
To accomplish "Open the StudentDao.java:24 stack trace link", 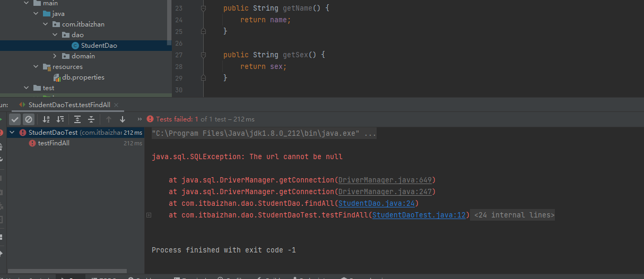I will point(377,203).
